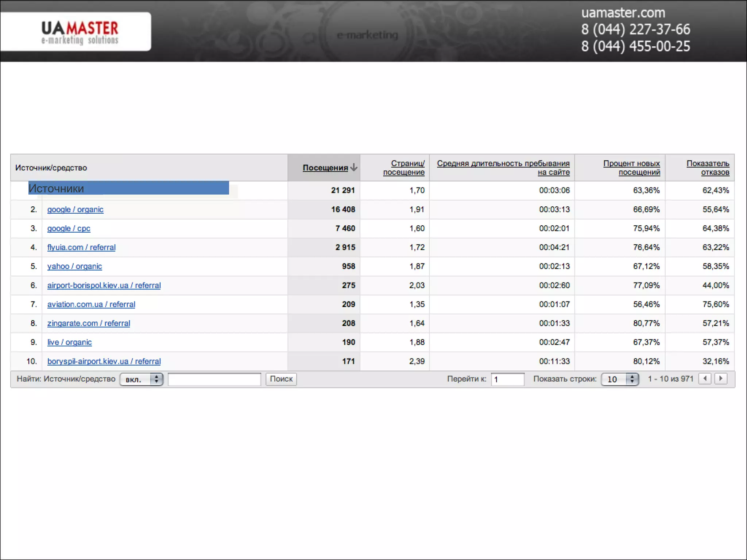The image size is (747, 560).
Task: Click the Перейти к page number field
Action: click(507, 379)
